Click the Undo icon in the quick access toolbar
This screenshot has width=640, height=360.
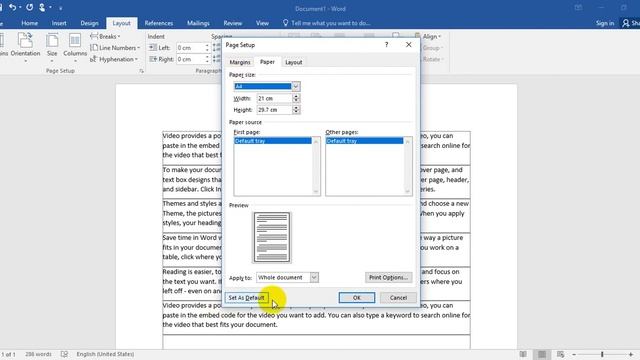click(x=13, y=7)
